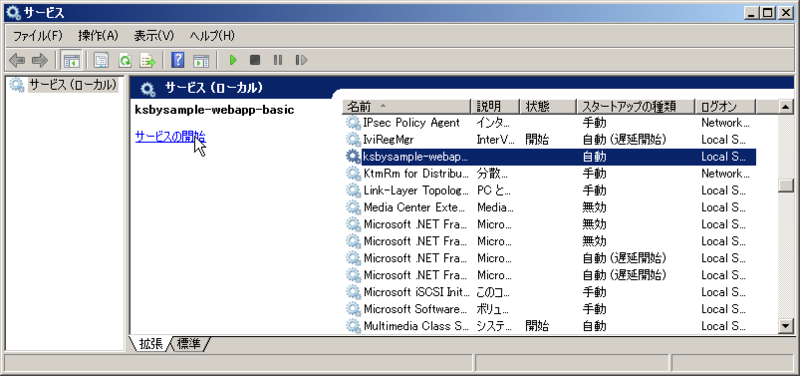
Task: Click gear icon of KtmRm for Distribu row
Action: (x=353, y=173)
